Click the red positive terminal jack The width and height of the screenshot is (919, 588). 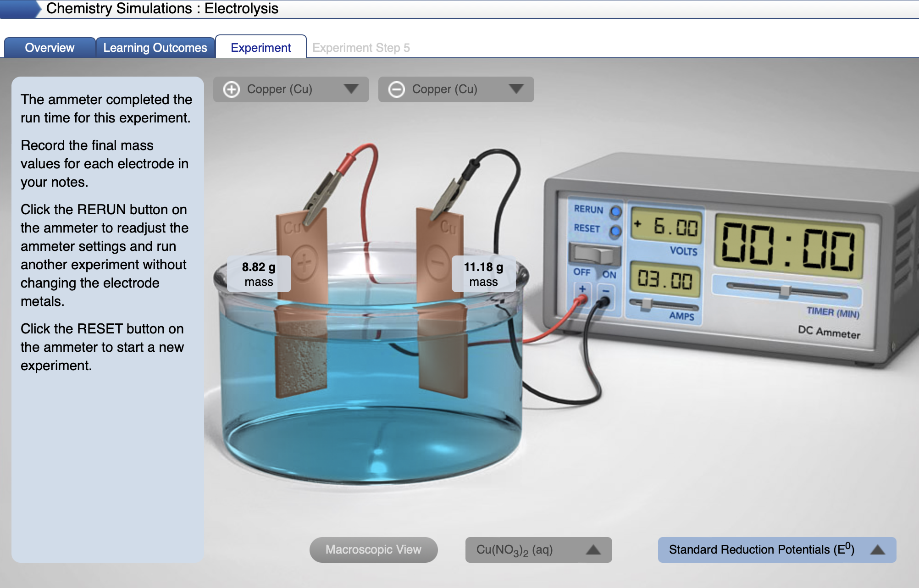(x=583, y=298)
